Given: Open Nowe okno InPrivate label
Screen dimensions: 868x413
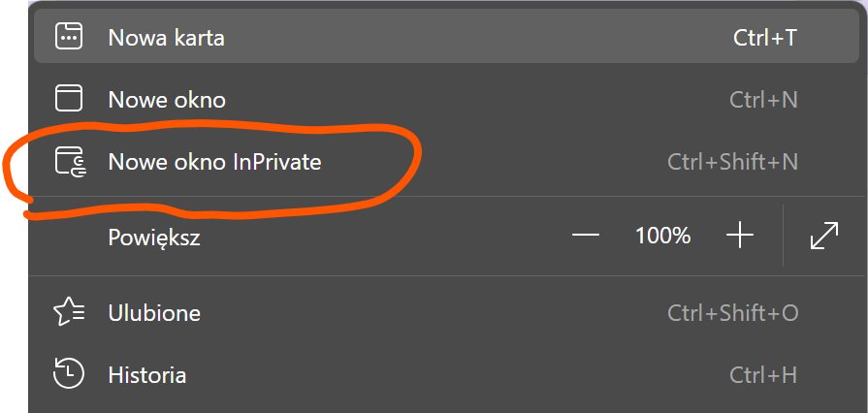Looking at the screenshot, I should pos(214,161).
